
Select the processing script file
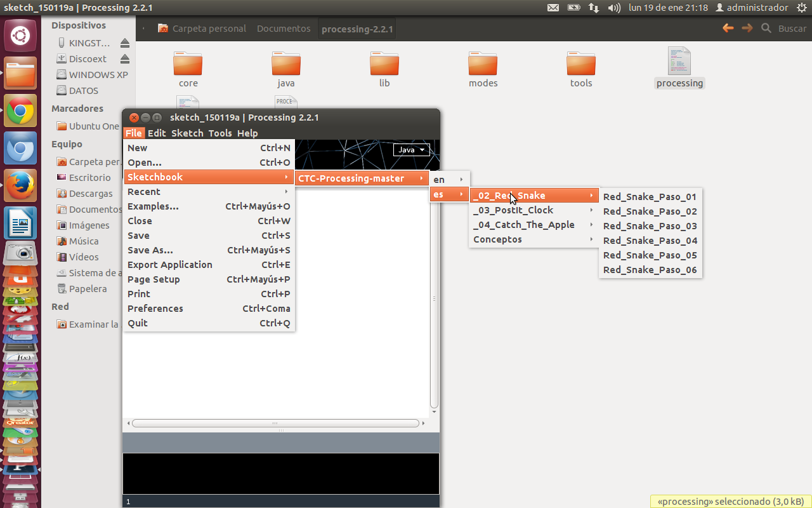(679, 68)
